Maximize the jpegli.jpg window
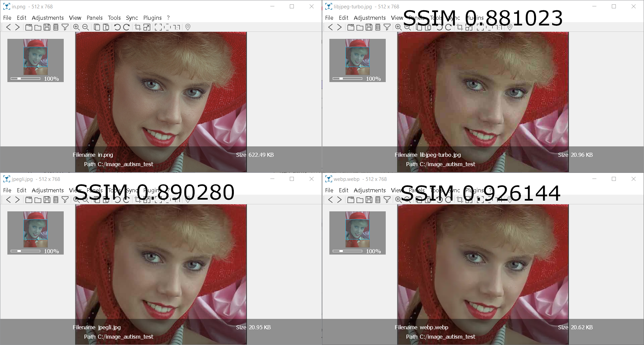Viewport: 644px width, 345px height. pos(292,179)
